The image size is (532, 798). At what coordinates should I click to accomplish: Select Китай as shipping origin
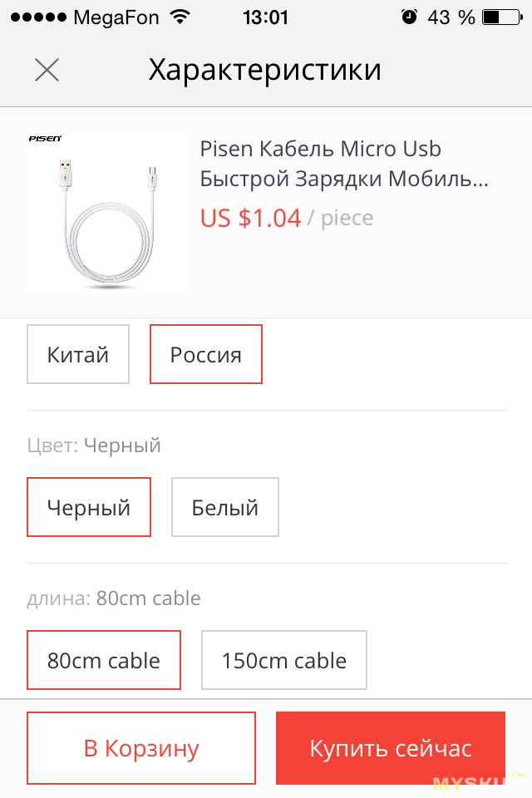78,354
